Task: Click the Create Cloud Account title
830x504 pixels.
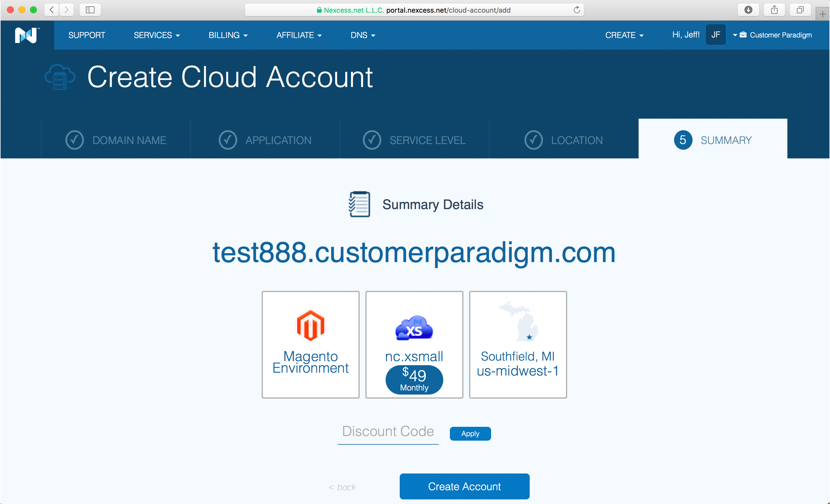Action: (x=230, y=77)
